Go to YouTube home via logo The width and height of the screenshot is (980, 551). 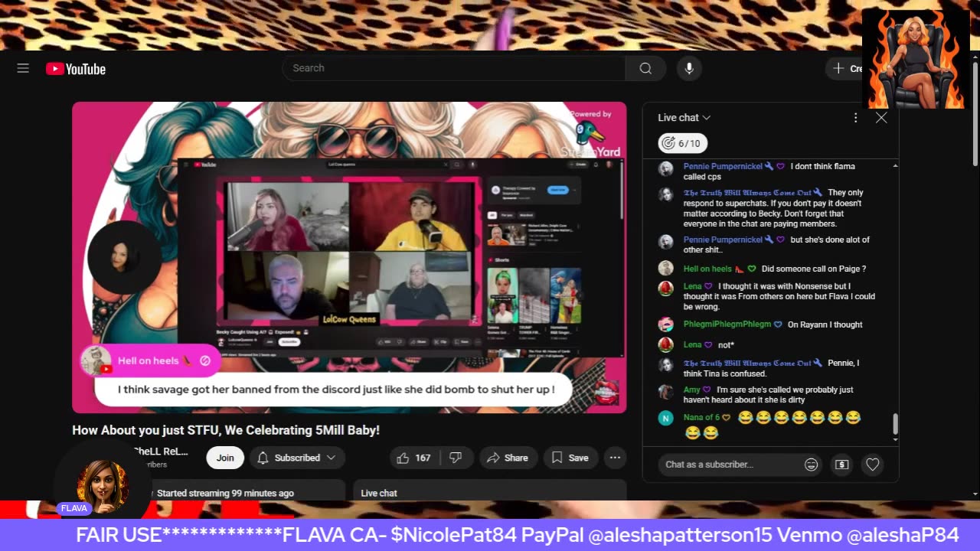[x=76, y=69]
